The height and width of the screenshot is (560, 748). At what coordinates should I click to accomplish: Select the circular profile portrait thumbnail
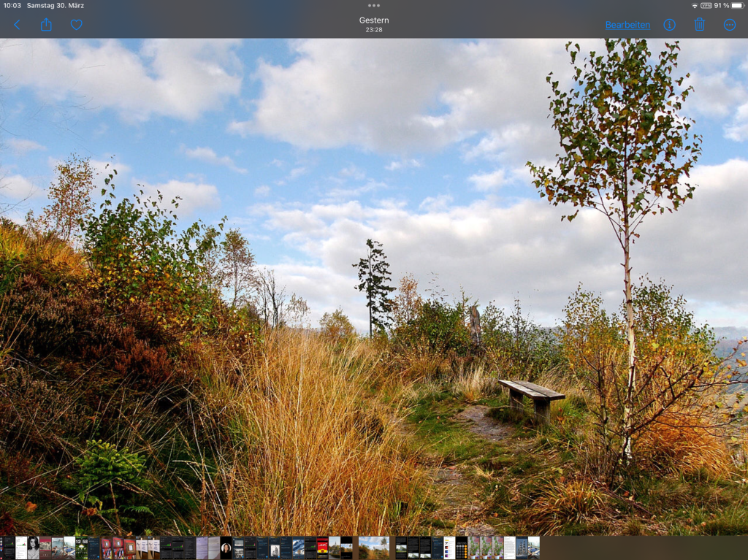(x=226, y=548)
